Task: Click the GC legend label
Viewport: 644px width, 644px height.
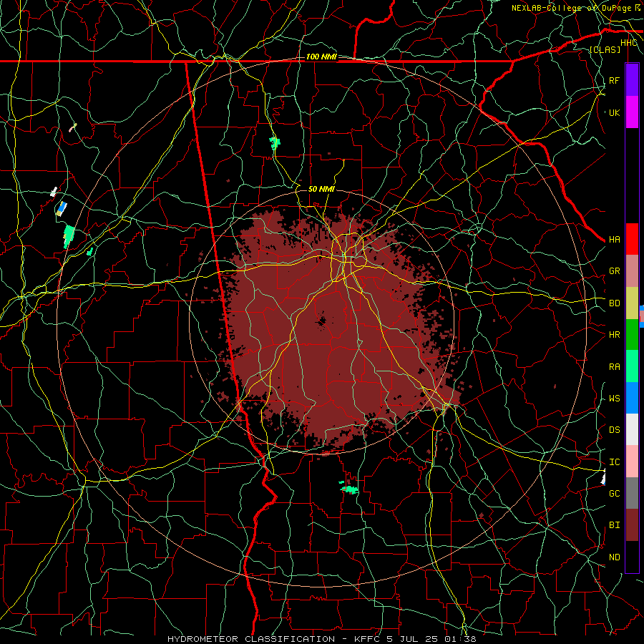Action: [614, 494]
